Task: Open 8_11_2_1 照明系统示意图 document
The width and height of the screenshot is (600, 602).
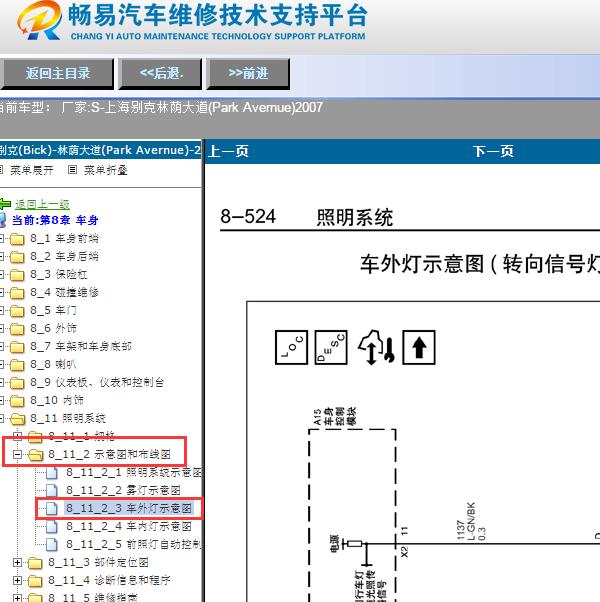Action: click(134, 473)
